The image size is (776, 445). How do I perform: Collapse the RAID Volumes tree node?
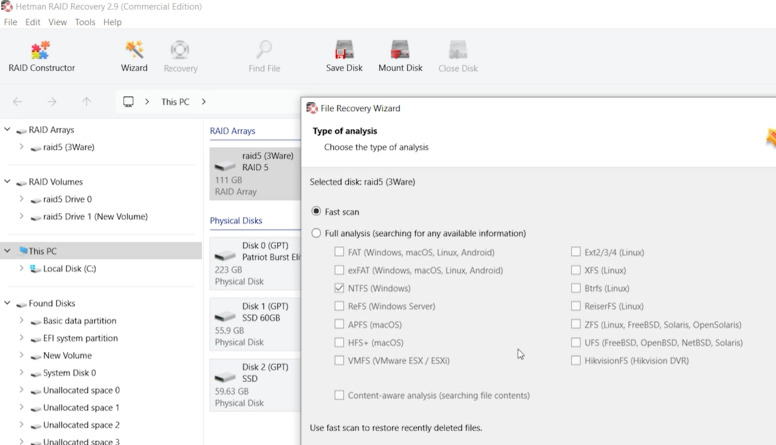(x=7, y=181)
